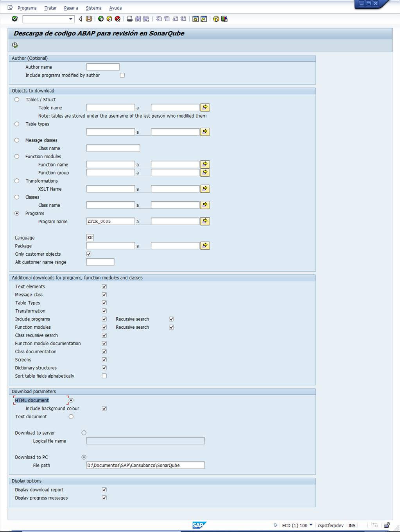Click multiple selection arrow for Function group
This screenshot has height=532, width=400.
click(205, 172)
